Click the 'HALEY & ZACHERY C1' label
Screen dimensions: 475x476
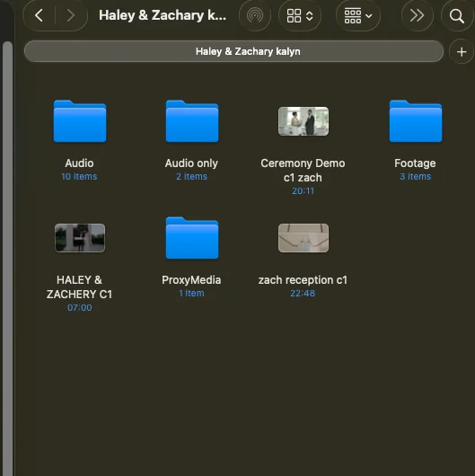(79, 286)
